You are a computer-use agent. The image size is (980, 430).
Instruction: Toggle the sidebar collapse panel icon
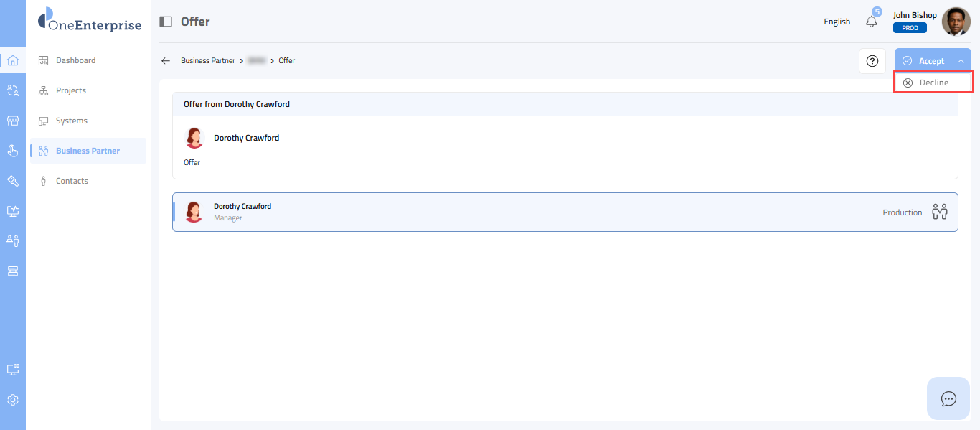click(x=166, y=22)
